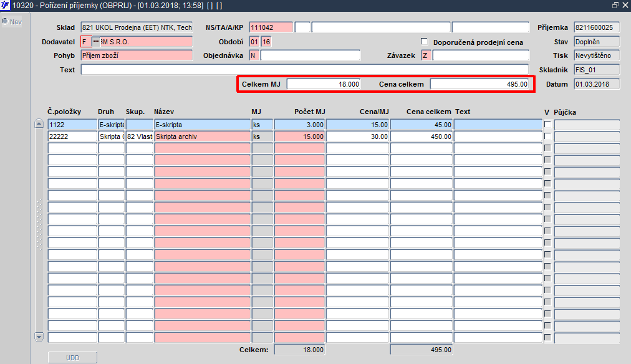631x364 pixels.
Task: Click footer total price 495.00
Action: [x=421, y=350]
